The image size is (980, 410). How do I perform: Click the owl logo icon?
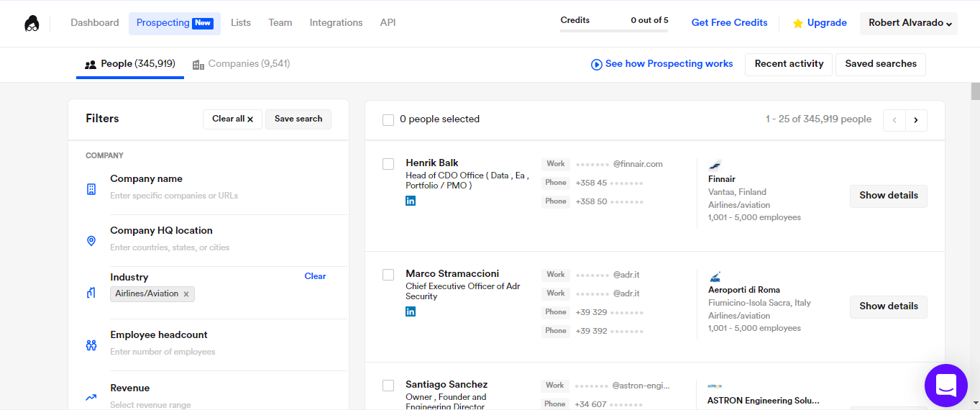click(x=32, y=24)
